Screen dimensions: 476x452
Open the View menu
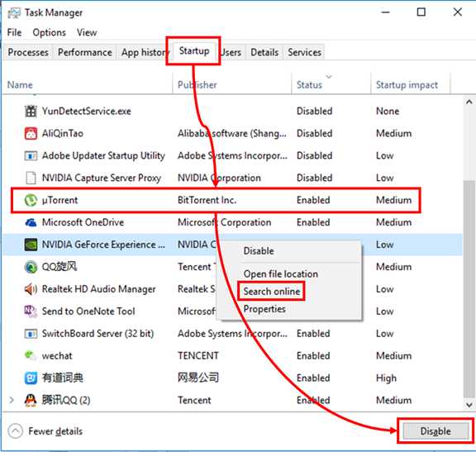[x=87, y=32]
